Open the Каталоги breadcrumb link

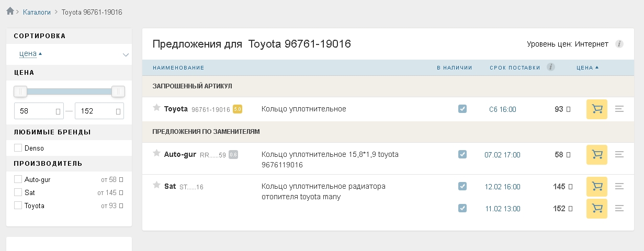[37, 12]
